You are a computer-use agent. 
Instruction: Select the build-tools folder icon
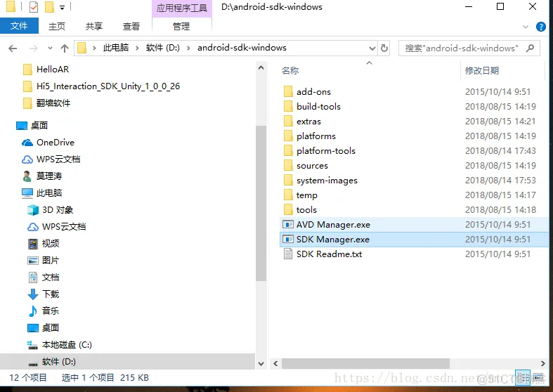(x=288, y=107)
